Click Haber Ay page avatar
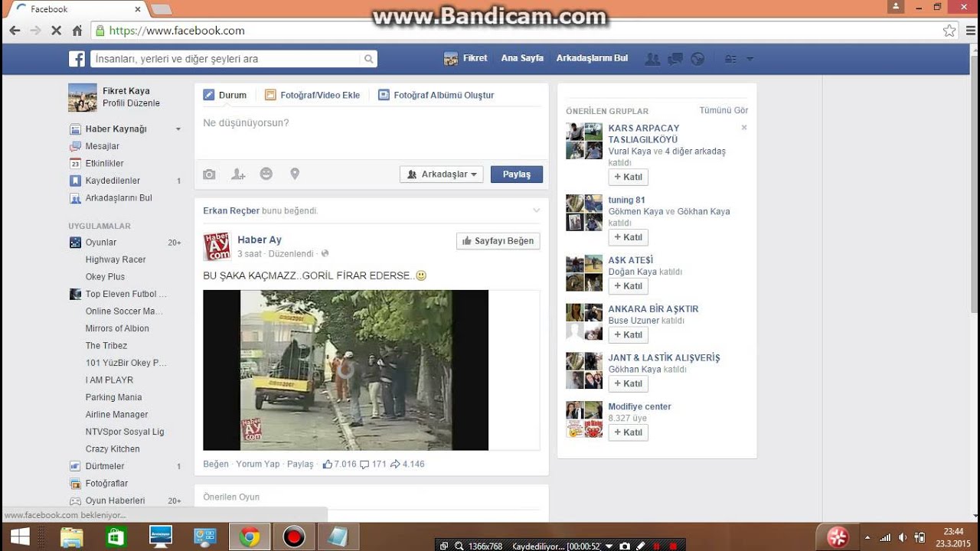Image resolution: width=980 pixels, height=551 pixels. (x=217, y=246)
